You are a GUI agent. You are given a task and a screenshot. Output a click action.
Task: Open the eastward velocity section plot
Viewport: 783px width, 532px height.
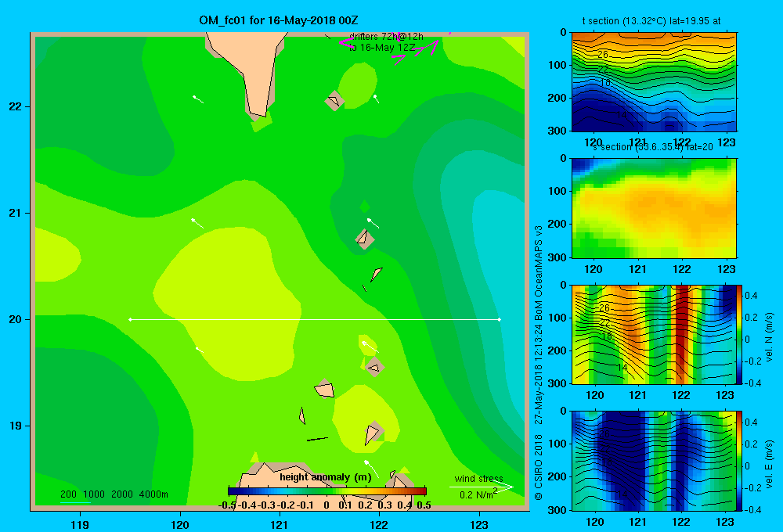tap(654, 461)
